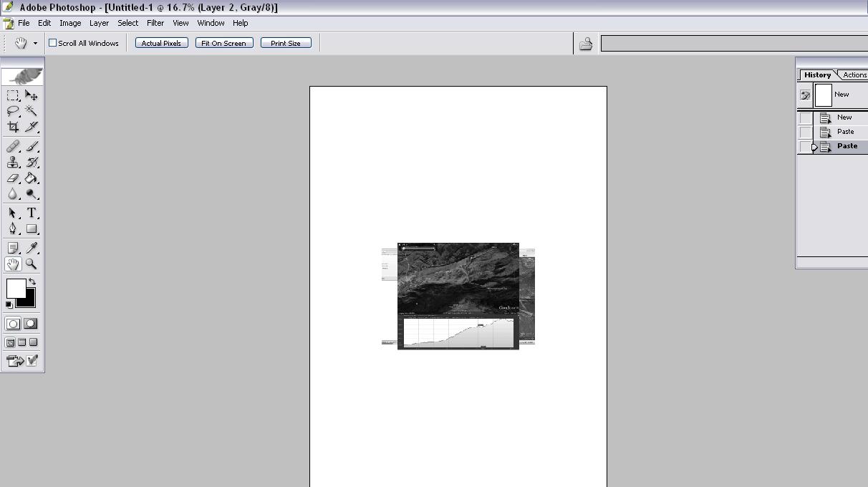Open the File menu

(x=24, y=23)
